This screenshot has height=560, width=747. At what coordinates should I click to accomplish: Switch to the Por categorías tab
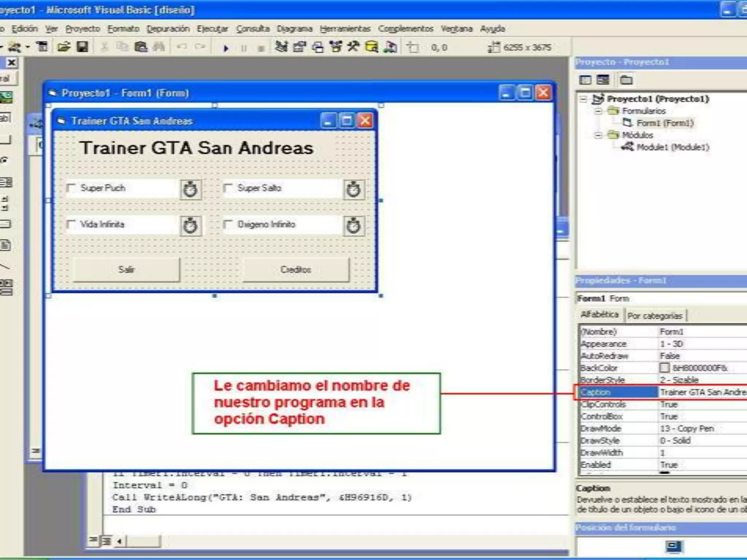(x=655, y=316)
